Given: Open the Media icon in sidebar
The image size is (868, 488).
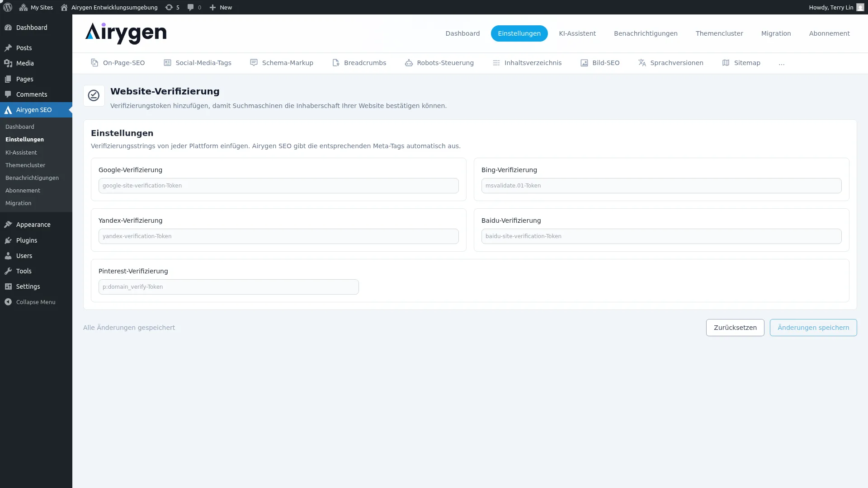Looking at the screenshot, I should 8,63.
